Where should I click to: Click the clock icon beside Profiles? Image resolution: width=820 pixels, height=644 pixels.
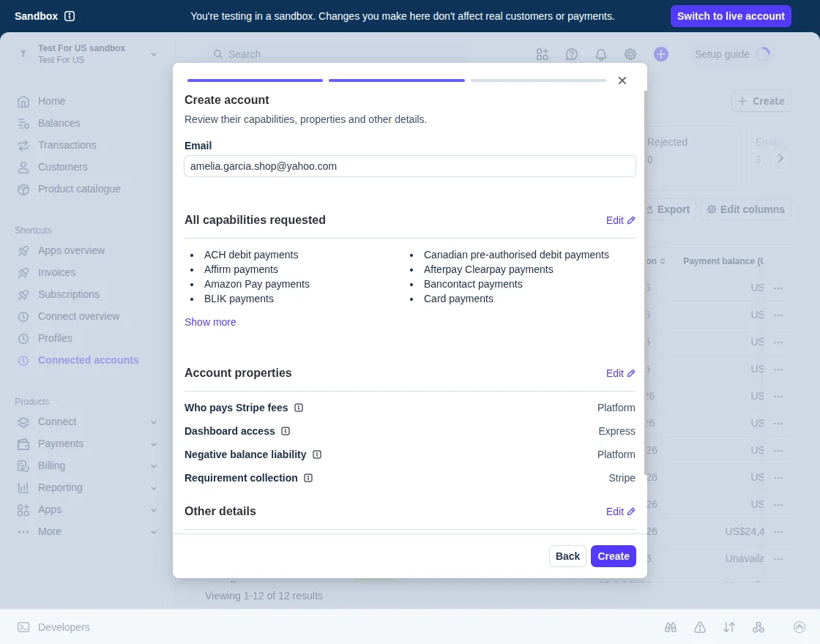tap(23, 339)
